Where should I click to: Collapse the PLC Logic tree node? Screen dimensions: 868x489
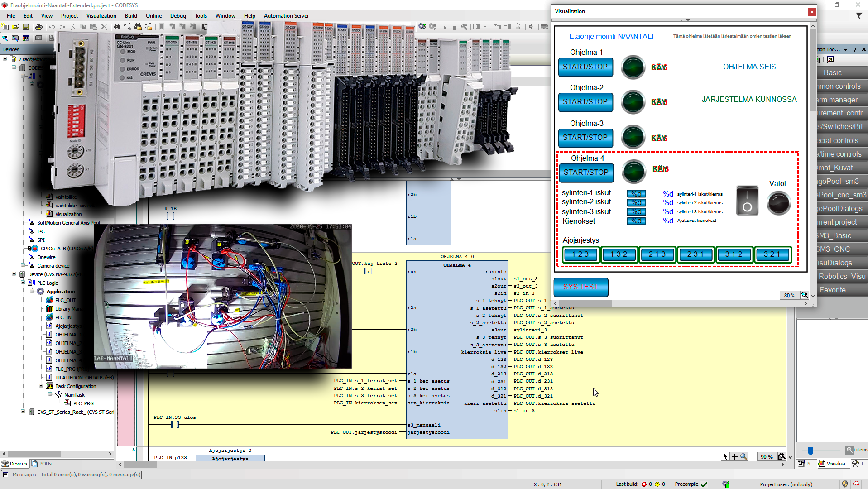point(23,283)
